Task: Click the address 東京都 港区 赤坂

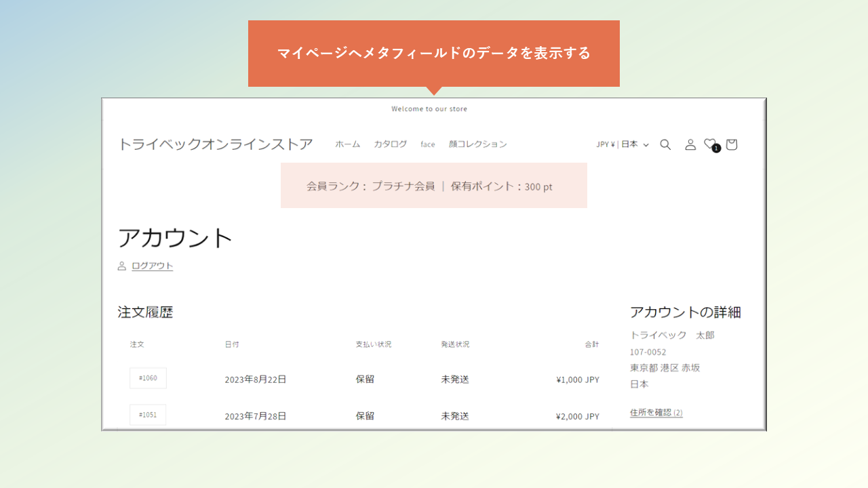Action: (665, 368)
